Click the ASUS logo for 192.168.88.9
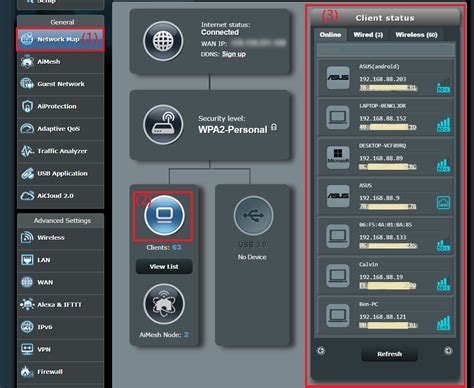The image size is (474, 388). point(338,196)
